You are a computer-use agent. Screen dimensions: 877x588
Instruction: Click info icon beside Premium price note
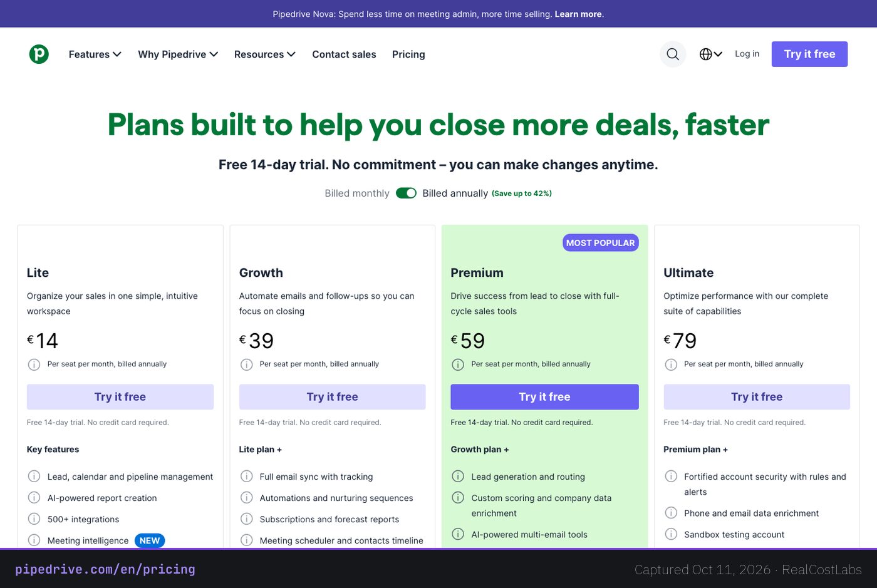point(458,364)
